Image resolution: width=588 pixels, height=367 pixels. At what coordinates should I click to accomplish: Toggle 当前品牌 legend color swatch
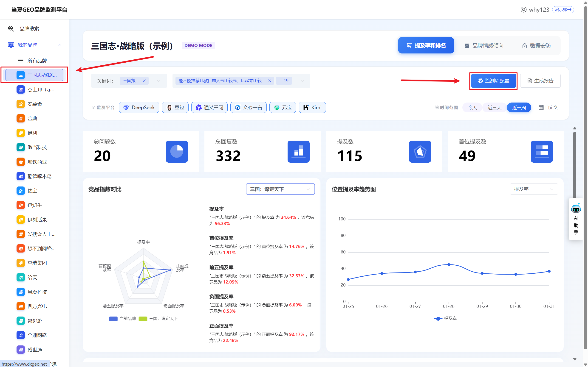point(113,319)
